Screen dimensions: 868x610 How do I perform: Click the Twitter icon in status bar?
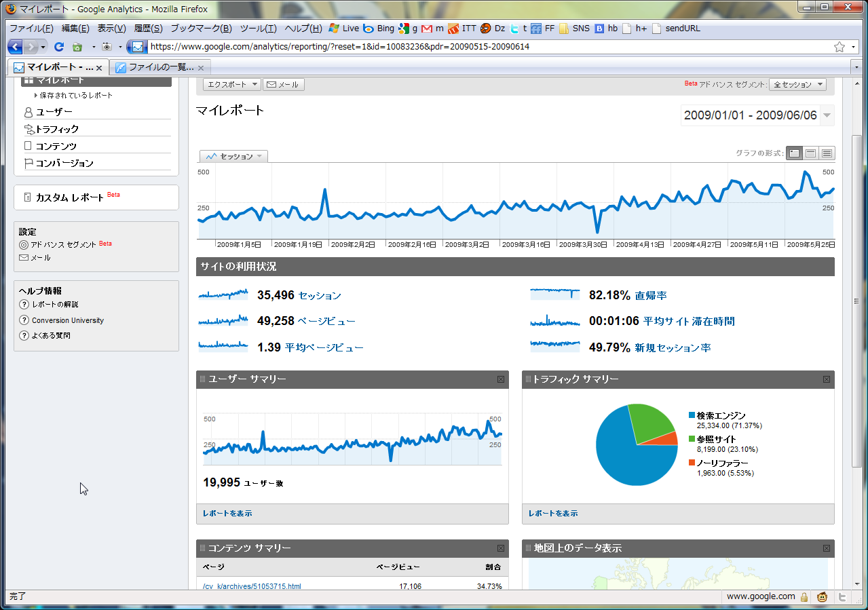[842, 597]
